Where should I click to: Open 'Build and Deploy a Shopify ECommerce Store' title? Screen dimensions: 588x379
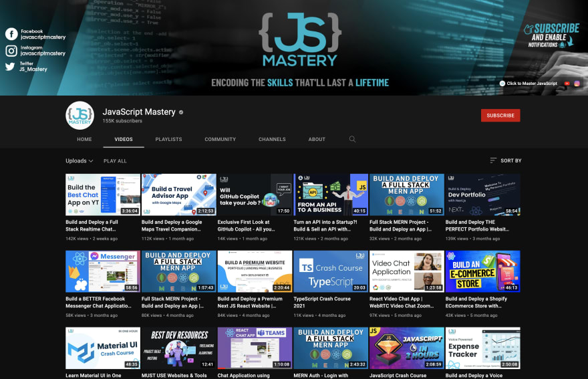(476, 302)
